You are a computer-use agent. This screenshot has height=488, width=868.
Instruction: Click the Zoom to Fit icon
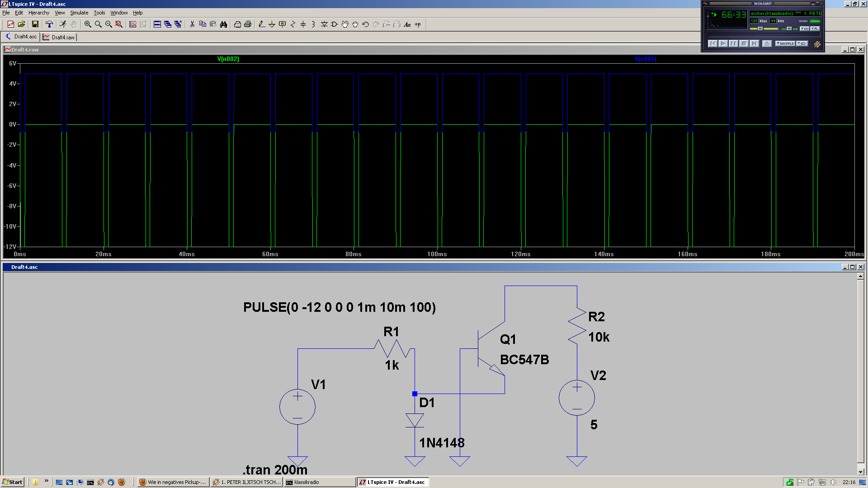coord(119,24)
